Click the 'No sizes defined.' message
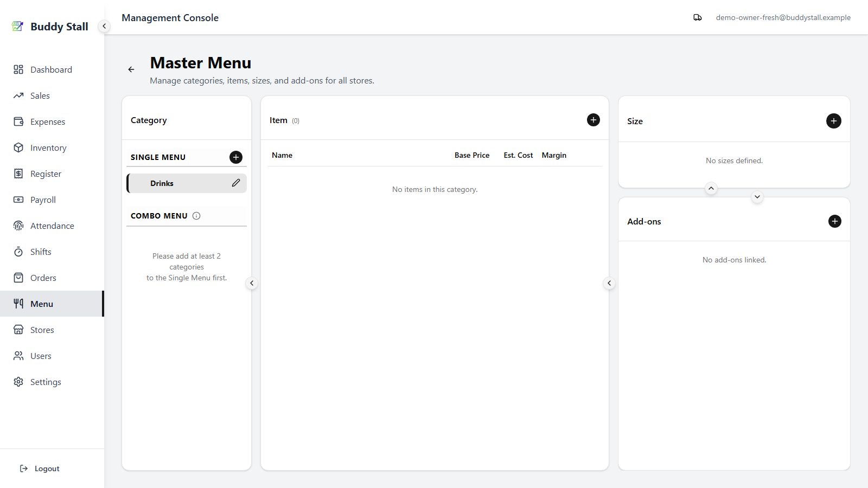The width and height of the screenshot is (868, 488). (x=734, y=160)
